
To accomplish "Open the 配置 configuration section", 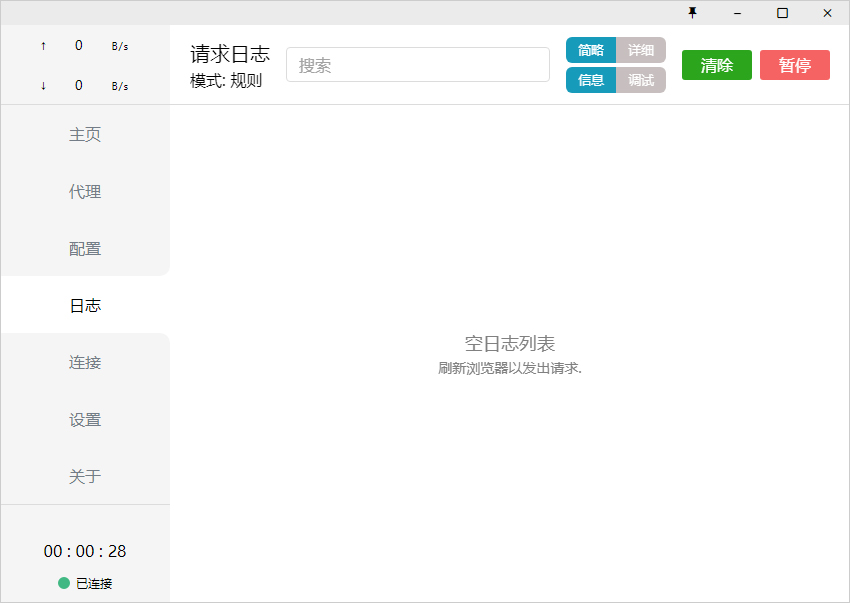I will pyautogui.click(x=85, y=248).
